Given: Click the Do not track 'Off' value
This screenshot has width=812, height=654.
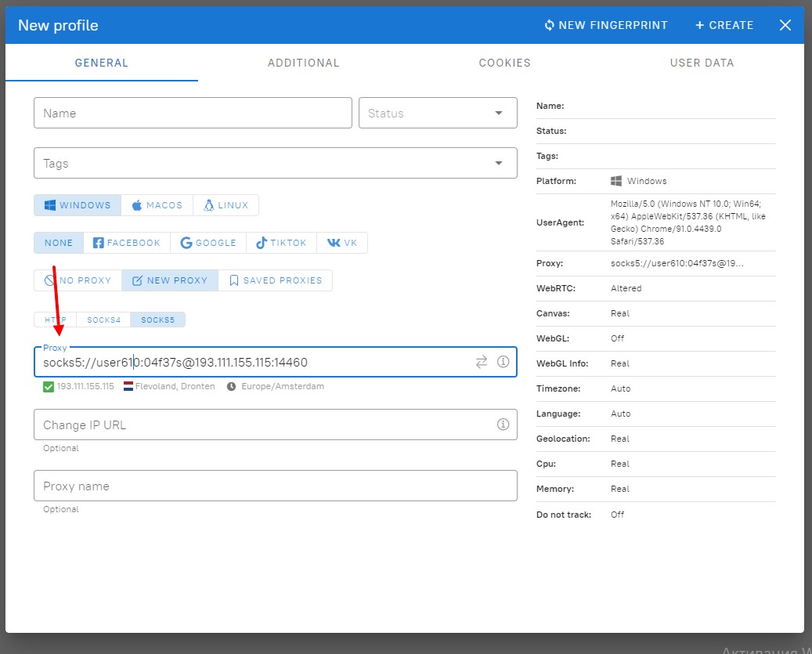Looking at the screenshot, I should (x=617, y=515).
